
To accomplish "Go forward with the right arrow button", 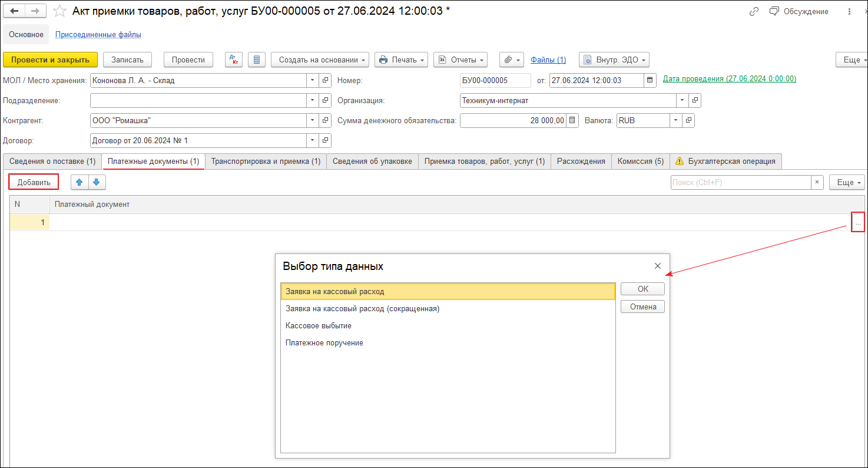I will (36, 11).
